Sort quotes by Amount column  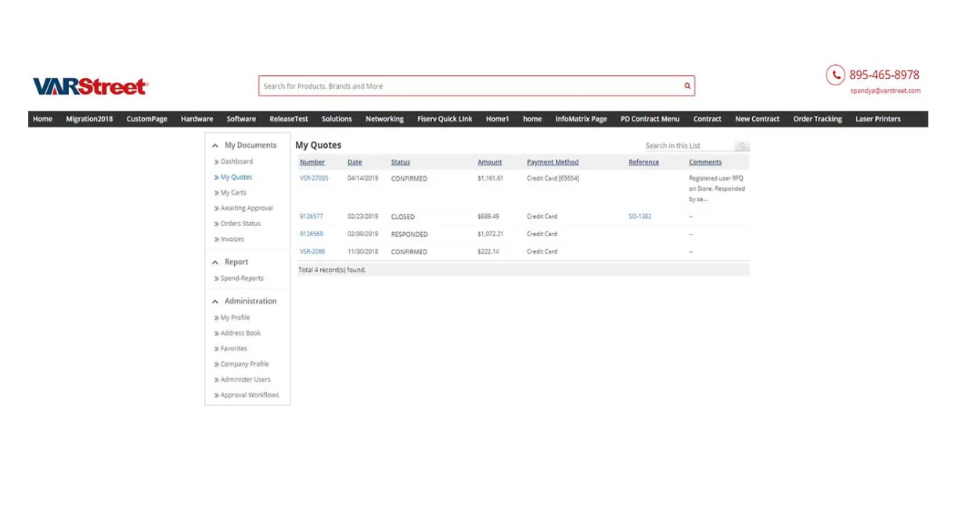(490, 163)
